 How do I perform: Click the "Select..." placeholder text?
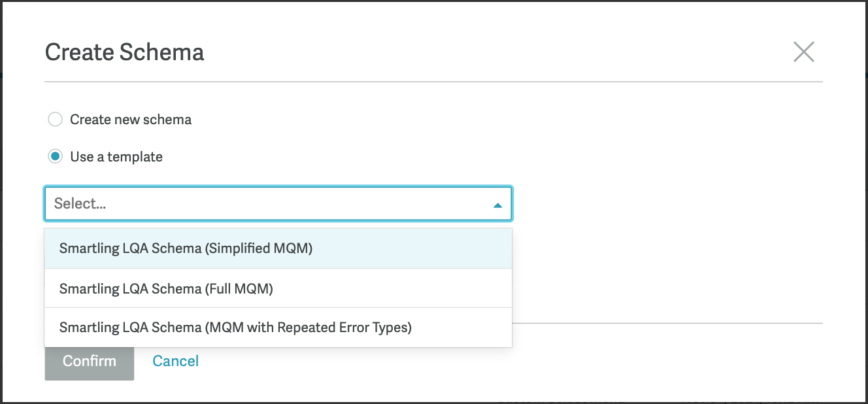pyautogui.click(x=80, y=204)
